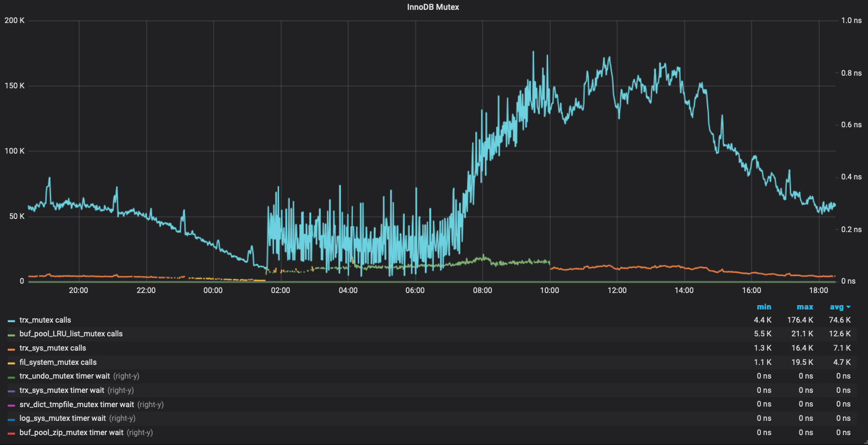Click the 16.4 K max value
Image resolution: width=868 pixels, height=445 pixels.
pos(802,348)
